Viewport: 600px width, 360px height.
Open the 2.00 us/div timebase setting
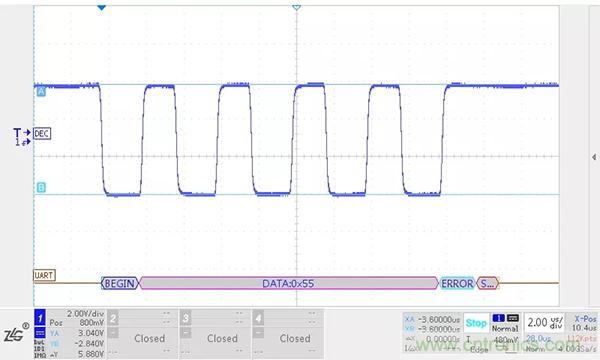(x=545, y=323)
